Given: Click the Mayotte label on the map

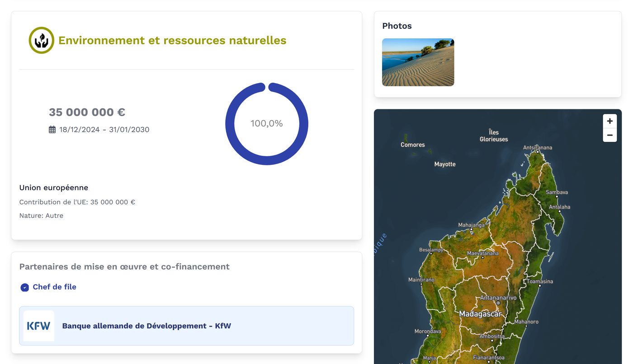Looking at the screenshot, I should [445, 164].
